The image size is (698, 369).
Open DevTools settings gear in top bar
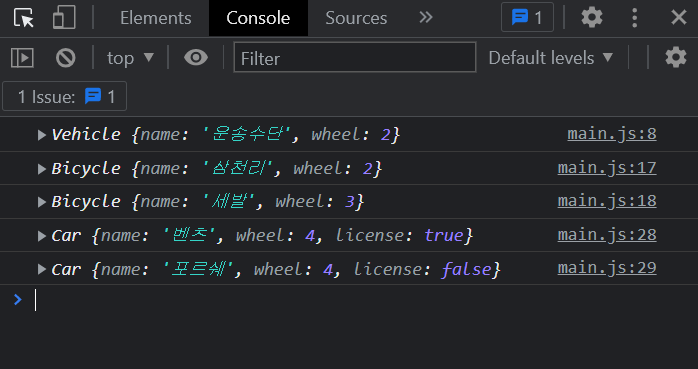tap(592, 18)
